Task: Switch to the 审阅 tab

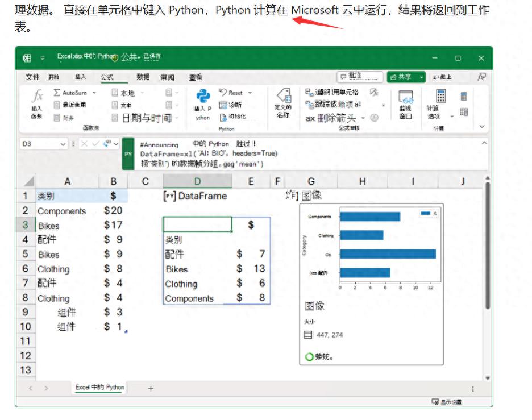Action: (x=167, y=77)
